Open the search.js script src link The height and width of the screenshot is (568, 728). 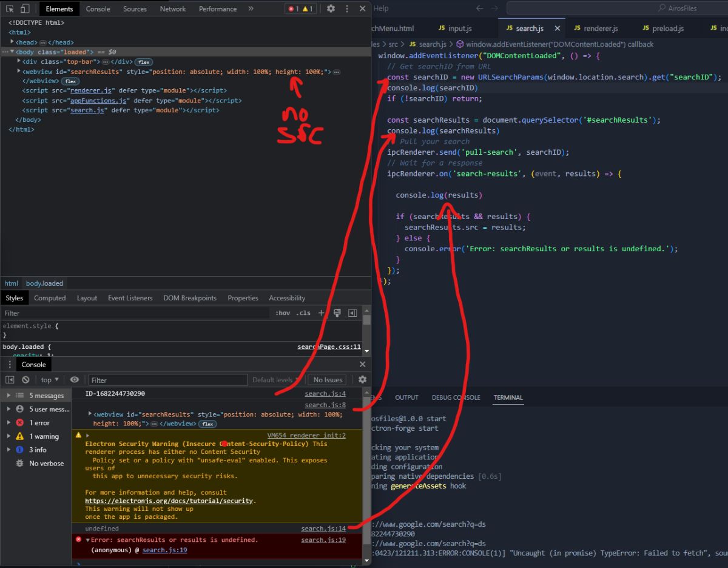tap(86, 110)
